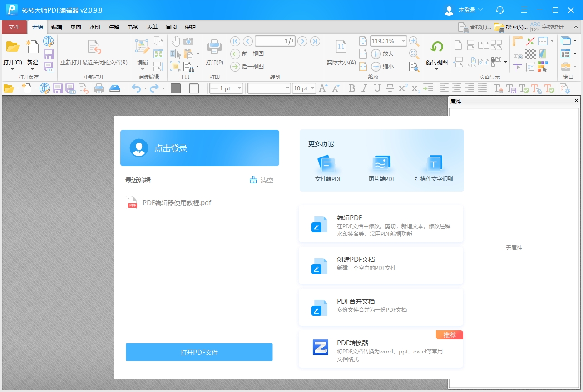Image resolution: width=583 pixels, height=392 pixels.
Task: Click the 新建 new document icon in ribbon
Action: (x=32, y=47)
